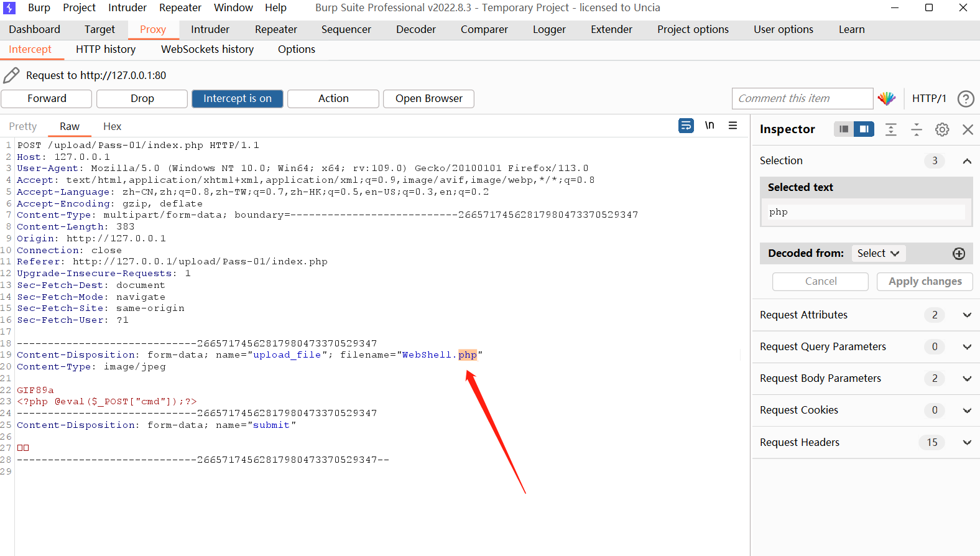This screenshot has width=980, height=556.
Task: Switch editor to Hex view
Action: tap(112, 126)
